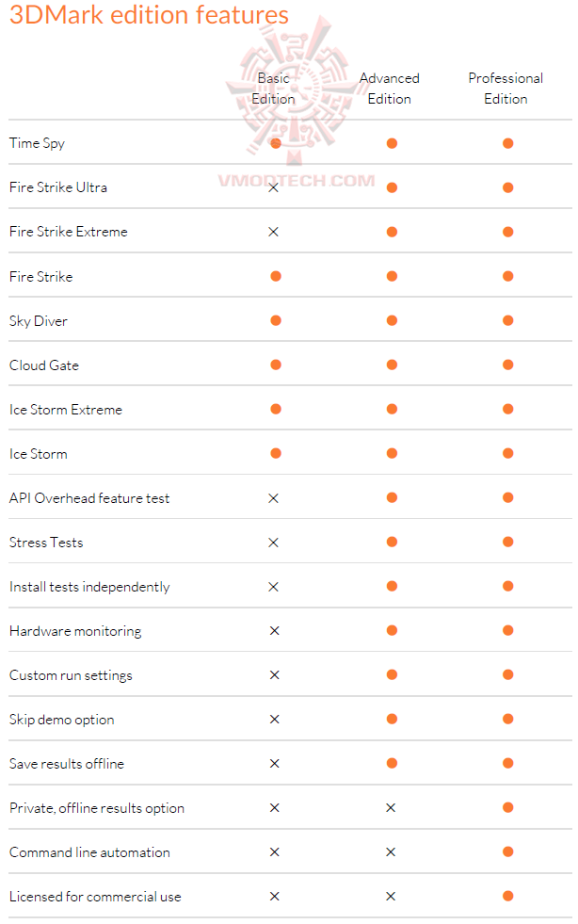Viewport: 578px width, 924px height.
Task: Click the API Overhead feature test label
Action: pyautogui.click(x=89, y=498)
